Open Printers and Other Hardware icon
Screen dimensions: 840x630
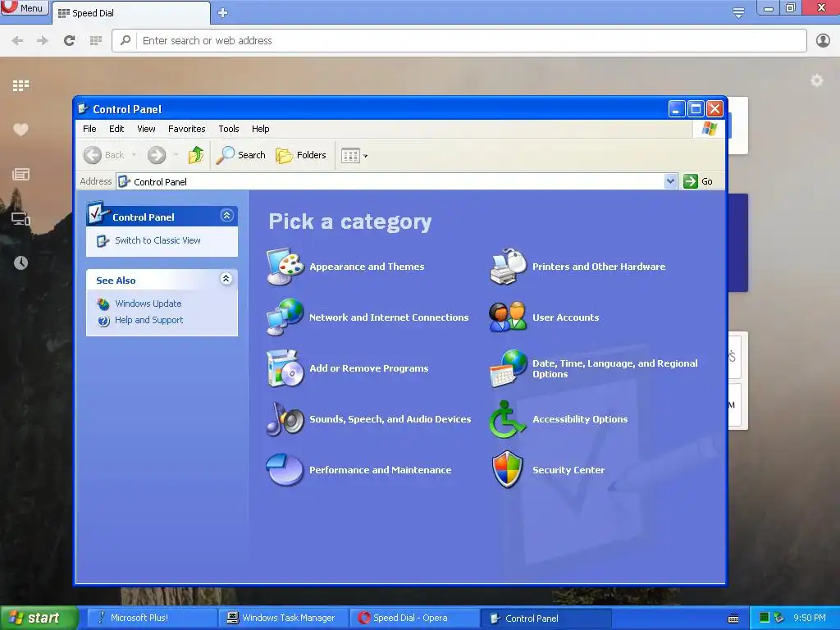509,267
